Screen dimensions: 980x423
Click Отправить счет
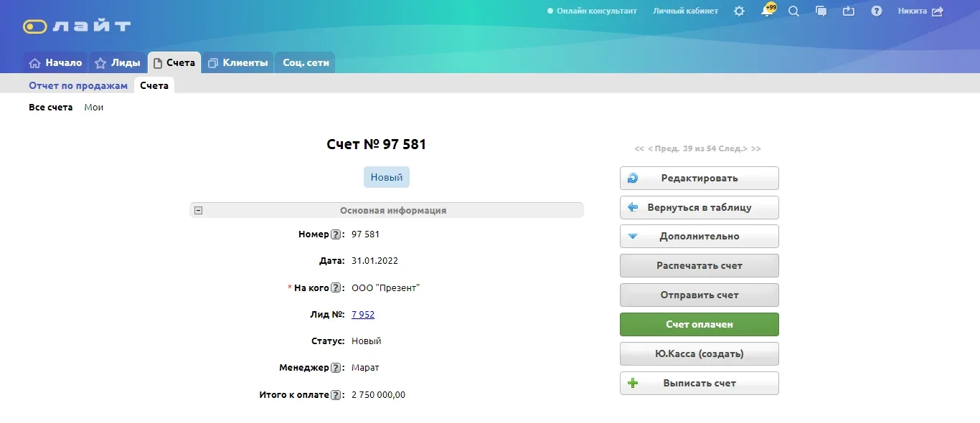coord(699,295)
